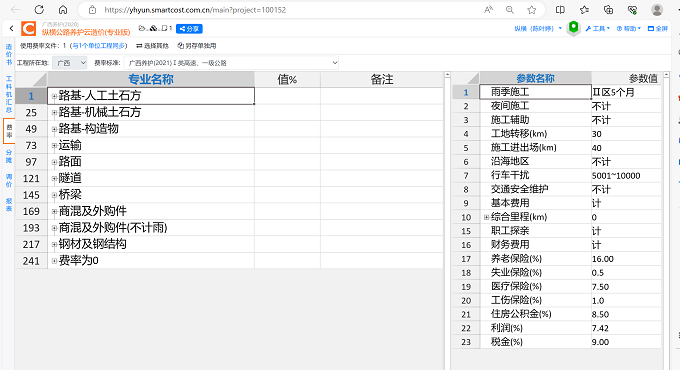Open the browser collections icon
Viewport: 680px width, 370px height.
tap(608, 10)
